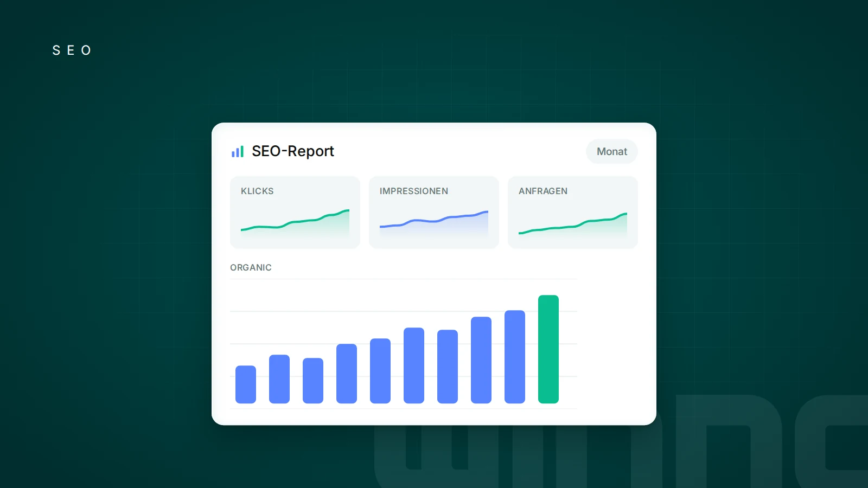This screenshot has width=868, height=488.
Task: Open the IMPRESSIONEN metric card
Action: tap(434, 212)
